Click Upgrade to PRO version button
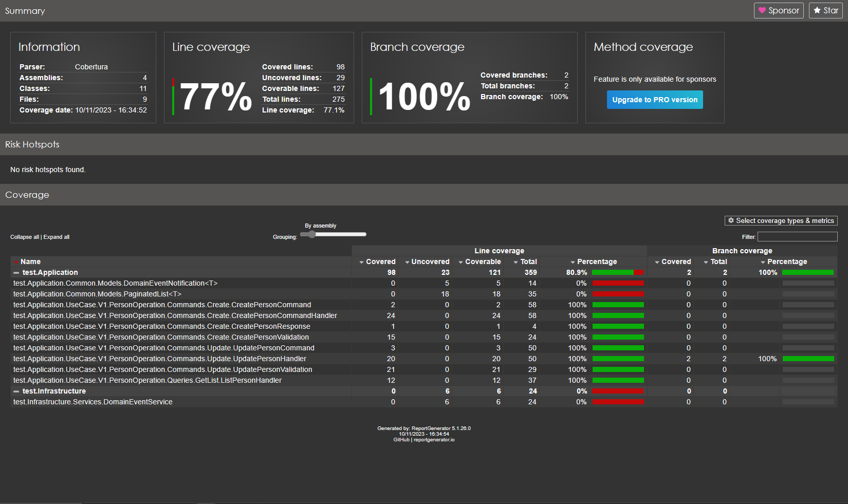This screenshot has width=848, height=504. (655, 100)
